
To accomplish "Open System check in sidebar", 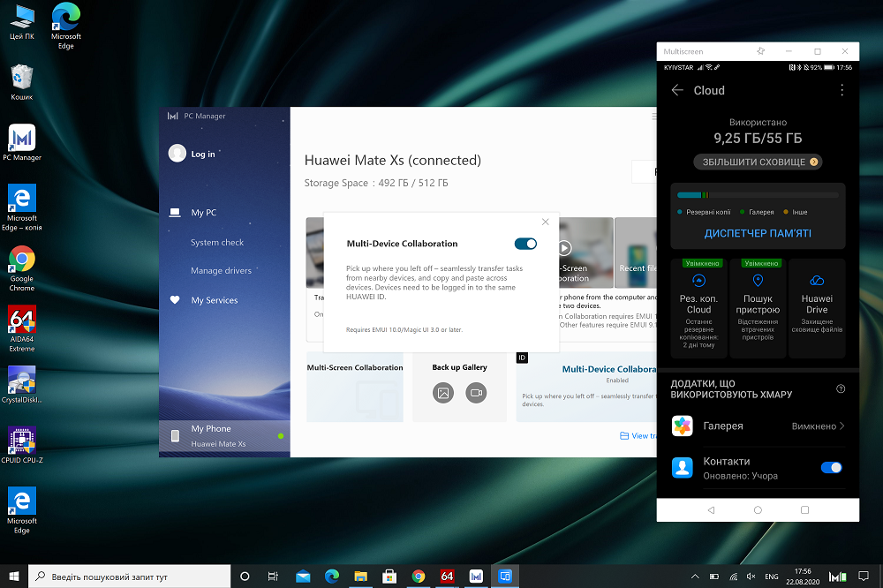I will [x=217, y=242].
